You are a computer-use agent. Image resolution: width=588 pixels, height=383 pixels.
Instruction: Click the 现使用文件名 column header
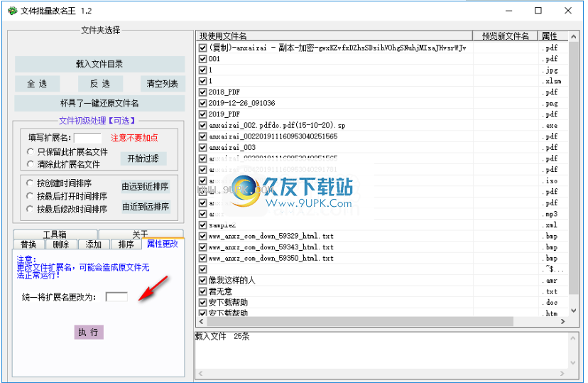point(334,36)
